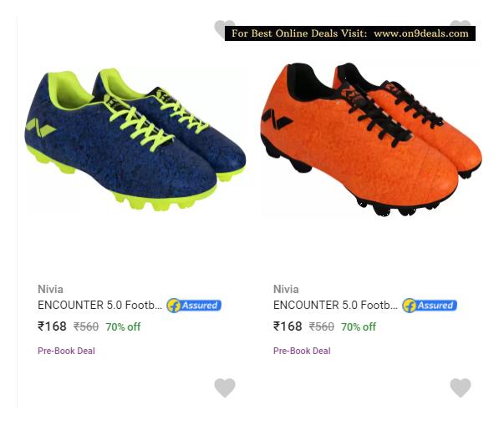Click Assured badge on blue shoe listing
Viewport: 504px width, 425px height.
[x=194, y=306]
